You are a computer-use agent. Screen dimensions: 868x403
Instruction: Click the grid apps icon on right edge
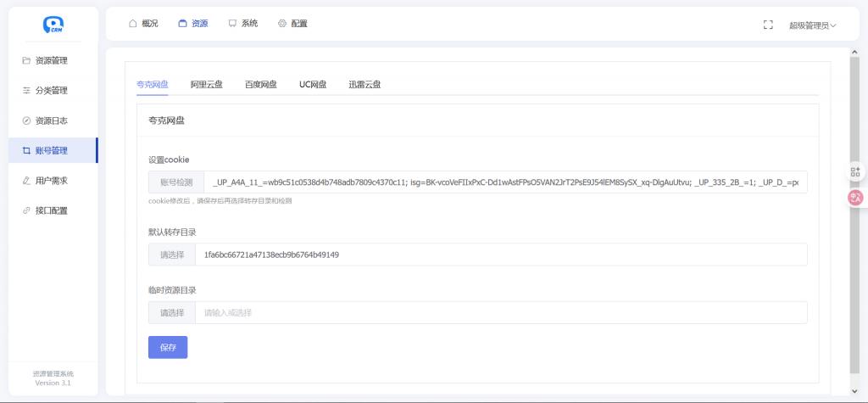pyautogui.click(x=855, y=172)
